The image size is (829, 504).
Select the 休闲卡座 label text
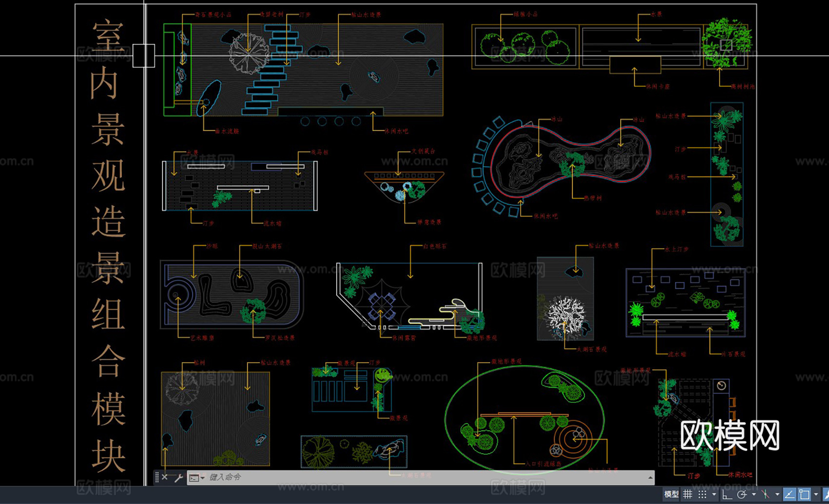pos(658,87)
